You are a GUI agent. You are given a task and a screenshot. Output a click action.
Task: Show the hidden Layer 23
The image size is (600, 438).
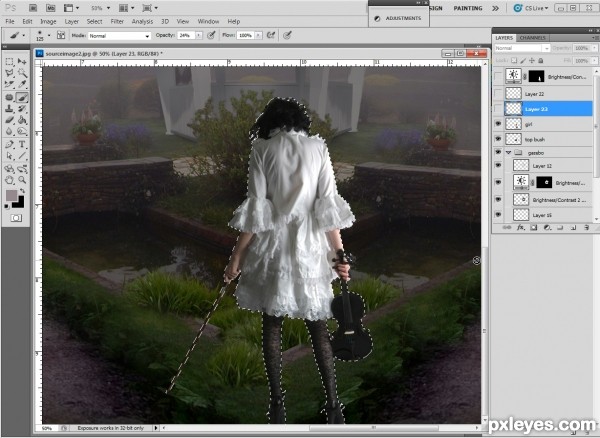[x=498, y=109]
